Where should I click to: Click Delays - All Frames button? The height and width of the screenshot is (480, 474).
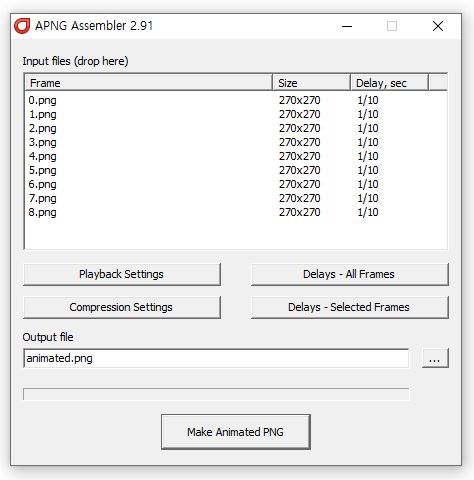tap(350, 274)
